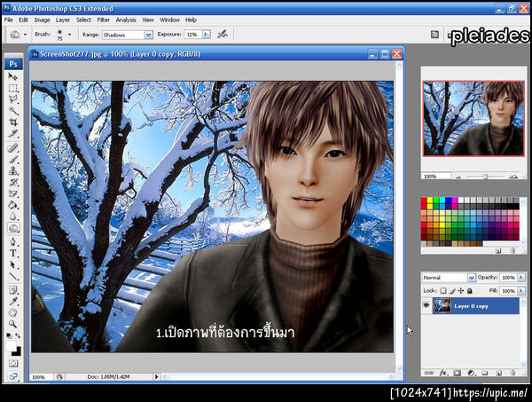Open the Range dropdown showing Shadows
532x402 pixels.
coord(127,35)
